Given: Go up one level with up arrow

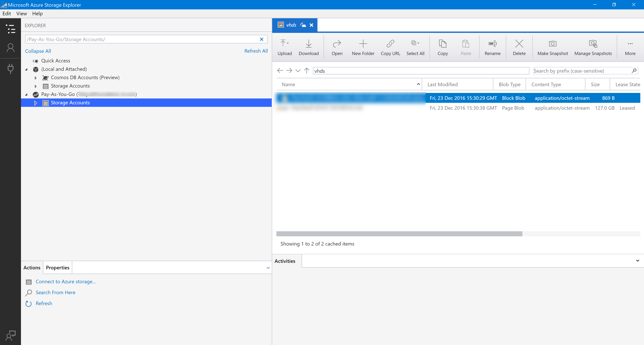Looking at the screenshot, I should pyautogui.click(x=307, y=70).
